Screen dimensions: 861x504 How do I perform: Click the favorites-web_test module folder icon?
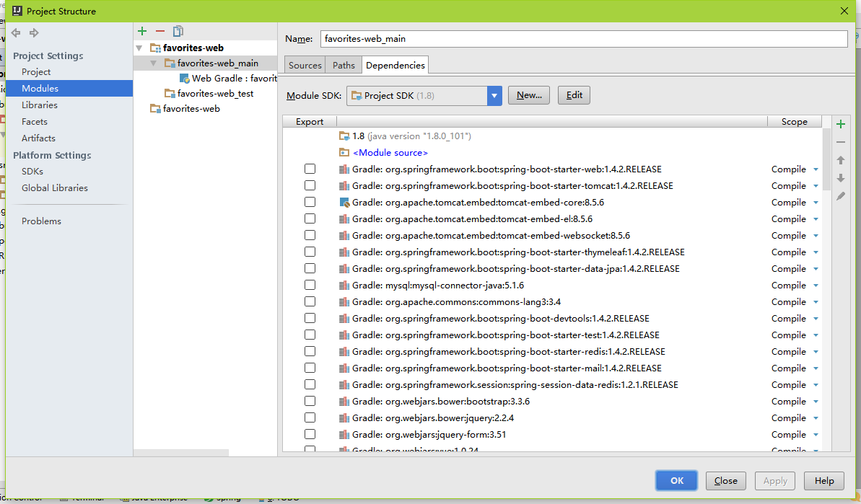170,93
